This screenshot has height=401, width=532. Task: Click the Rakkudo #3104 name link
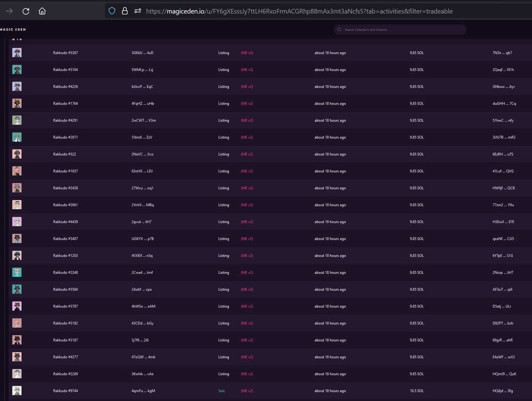click(66, 70)
